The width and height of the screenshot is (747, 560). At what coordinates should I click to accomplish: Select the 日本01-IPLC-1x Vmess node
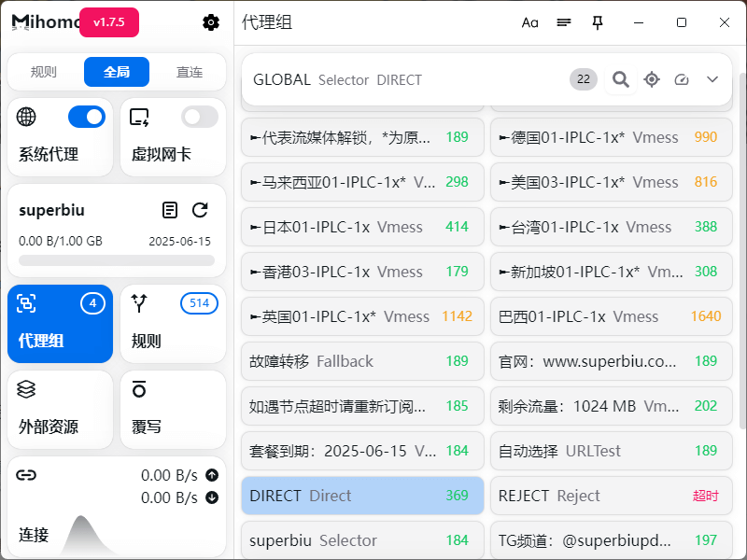click(362, 227)
